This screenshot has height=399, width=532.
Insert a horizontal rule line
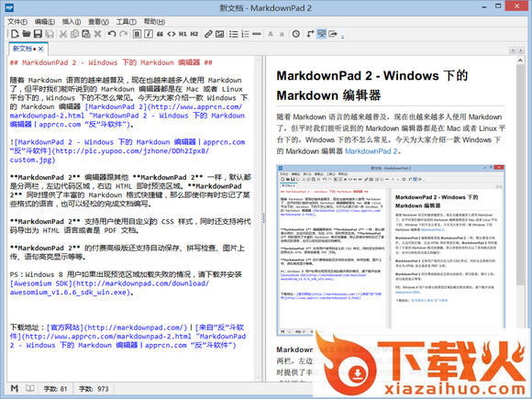(x=257, y=34)
